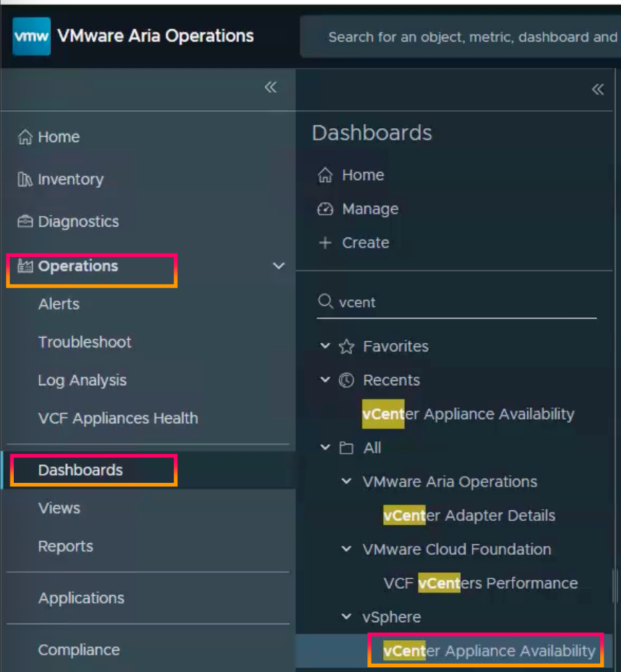Click the global search field

[460, 37]
